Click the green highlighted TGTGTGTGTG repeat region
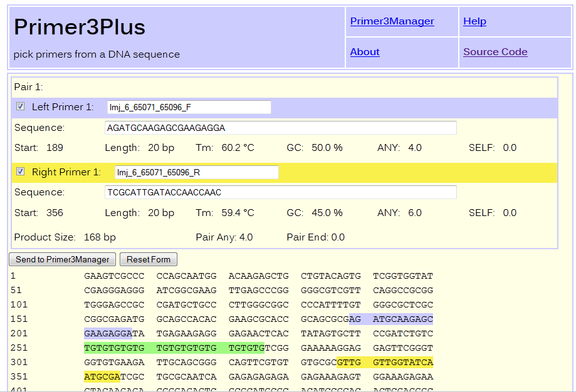This screenshot has height=392, width=576. pos(174,346)
